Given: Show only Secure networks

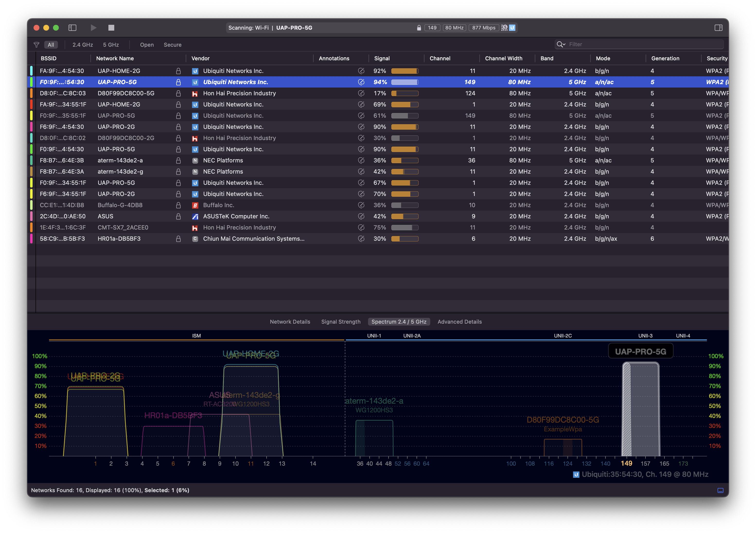Looking at the screenshot, I should 173,45.
